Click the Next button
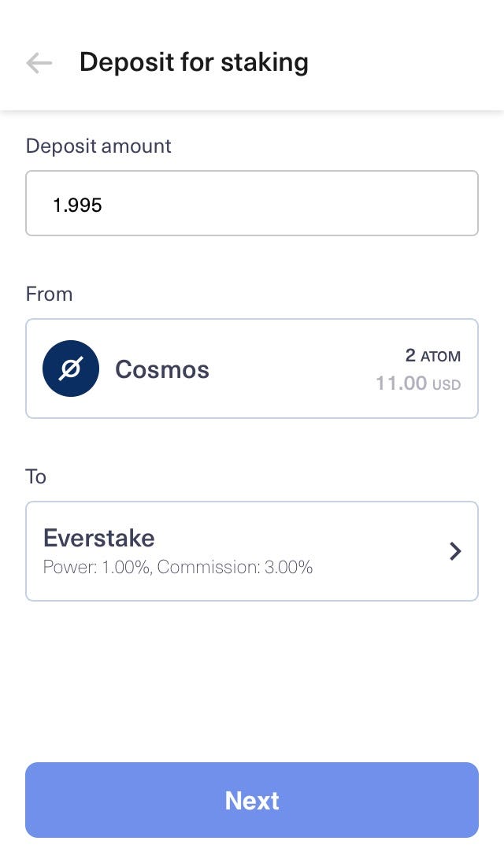The width and height of the screenshot is (504, 863). 252,800
